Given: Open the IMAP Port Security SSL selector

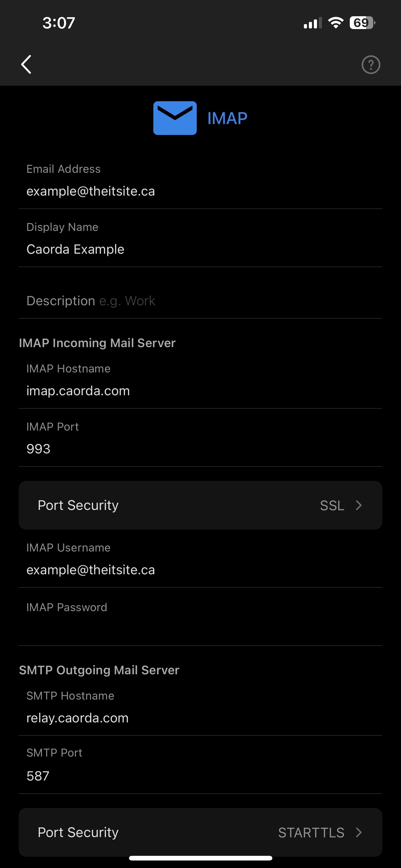Looking at the screenshot, I should click(200, 505).
